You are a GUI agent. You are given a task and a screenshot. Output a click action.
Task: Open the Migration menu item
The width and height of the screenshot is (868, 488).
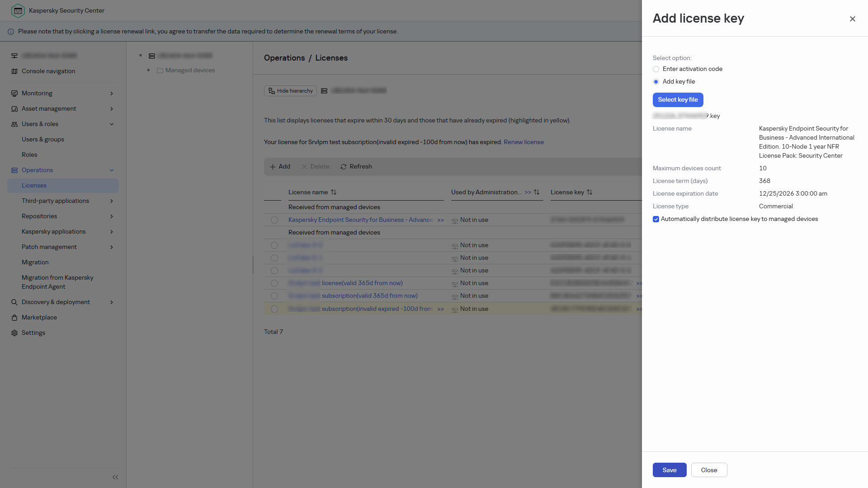pyautogui.click(x=35, y=263)
